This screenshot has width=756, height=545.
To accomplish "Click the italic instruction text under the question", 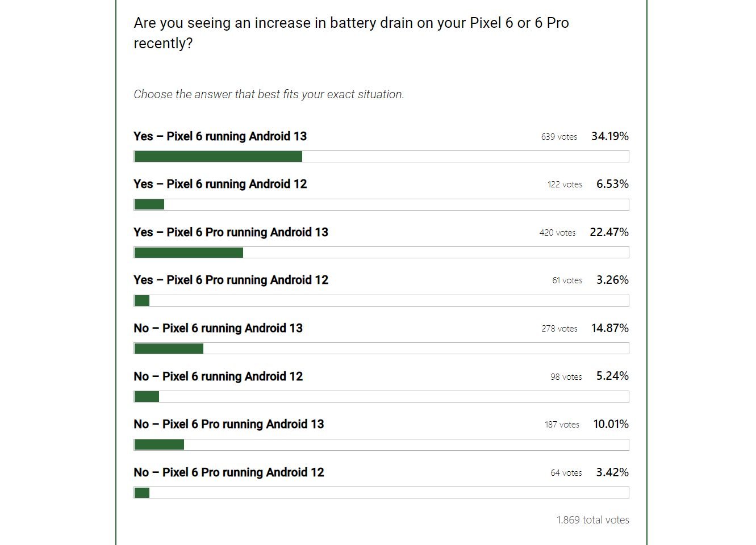I will [269, 94].
